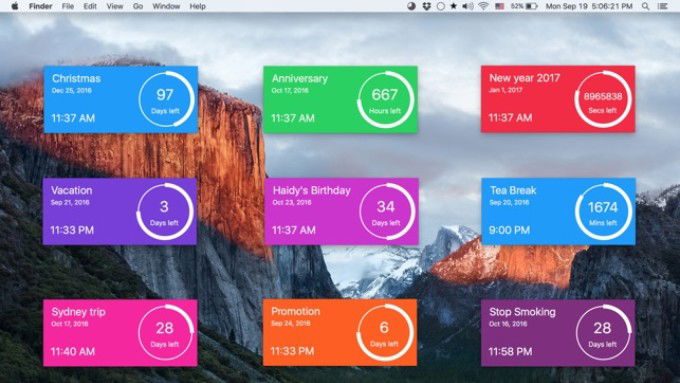Select the Tea Break widget title
This screenshot has width=680, height=383.
coord(513,190)
